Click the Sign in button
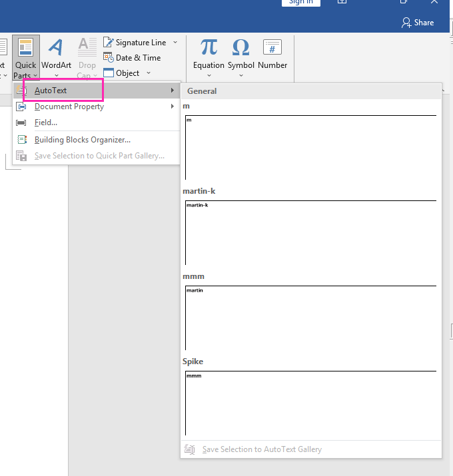The height and width of the screenshot is (476, 453). (301, 3)
